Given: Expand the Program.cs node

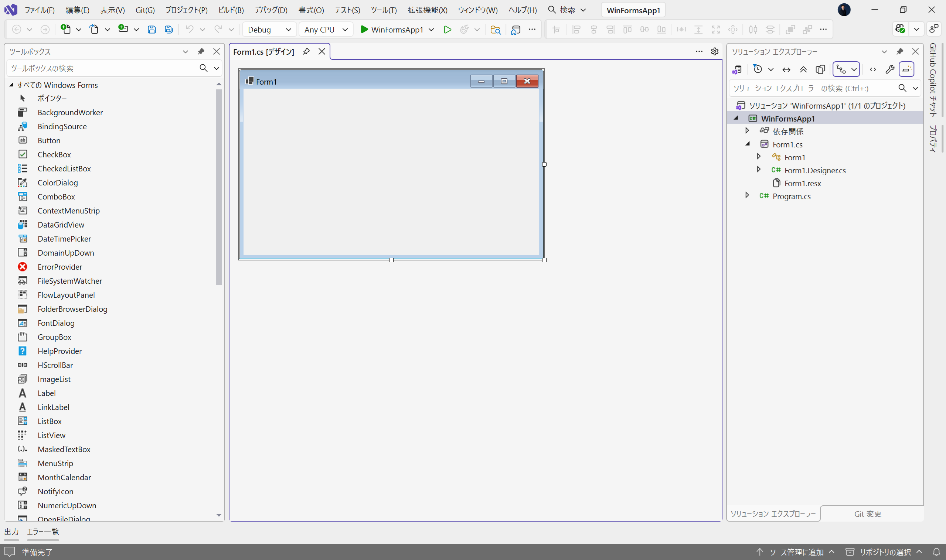Looking at the screenshot, I should 747,195.
